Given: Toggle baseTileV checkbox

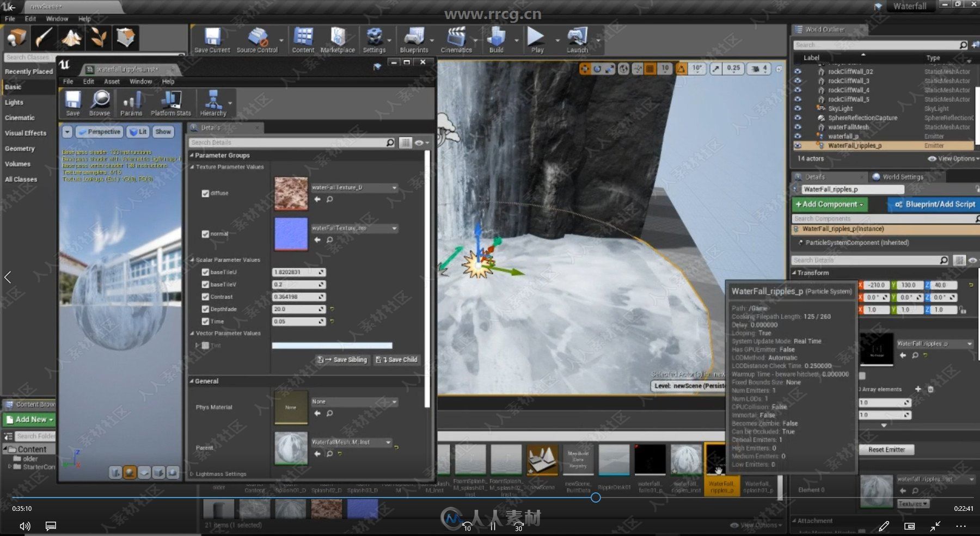Looking at the screenshot, I should [205, 285].
